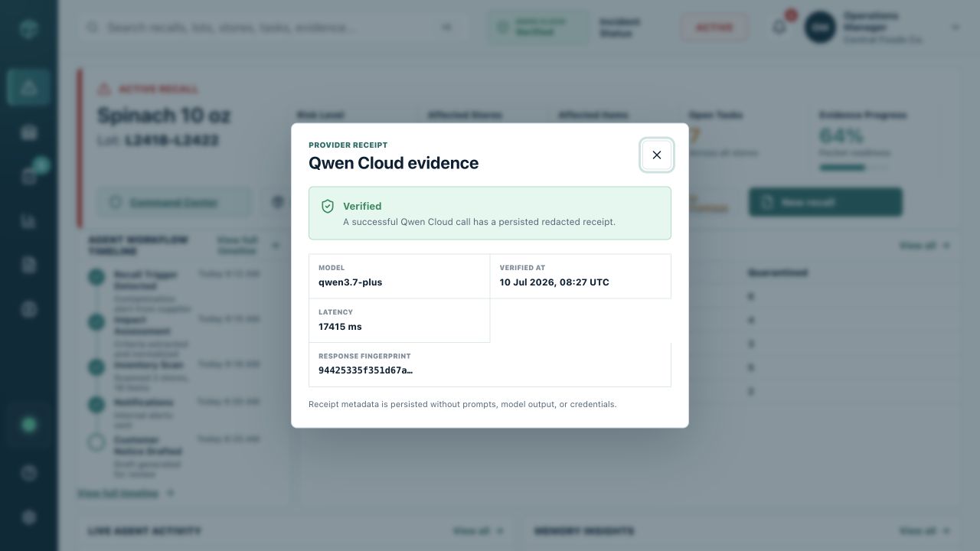The image size is (980, 551).
Task: Select the verified time 10 Jul 2026, 08:27 UTC
Action: pyautogui.click(x=554, y=282)
